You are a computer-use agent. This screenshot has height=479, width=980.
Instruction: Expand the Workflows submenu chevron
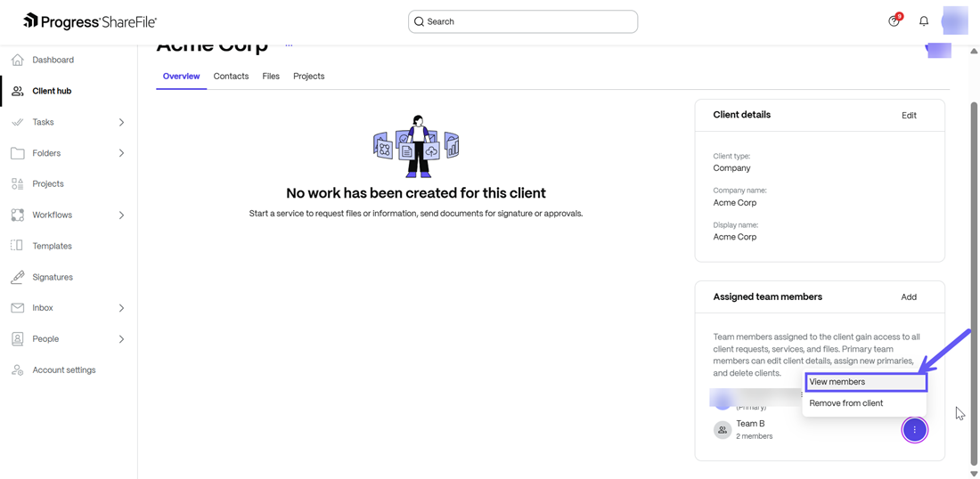[121, 215]
